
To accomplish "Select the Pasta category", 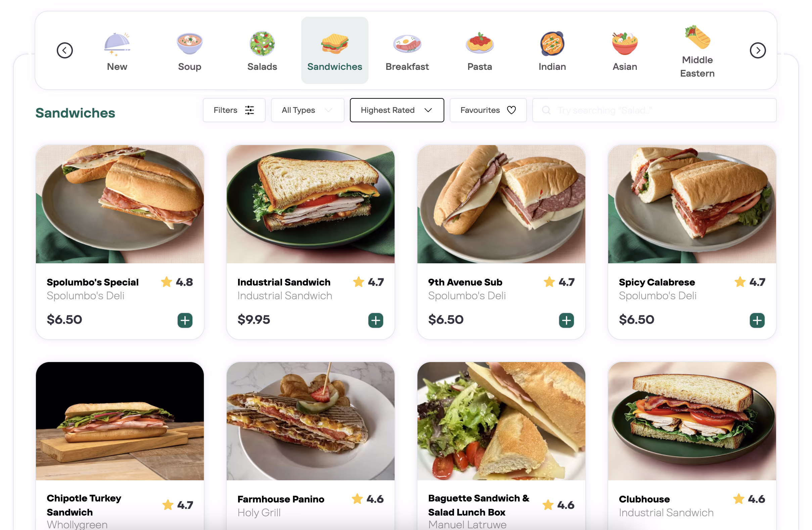I will click(x=480, y=50).
